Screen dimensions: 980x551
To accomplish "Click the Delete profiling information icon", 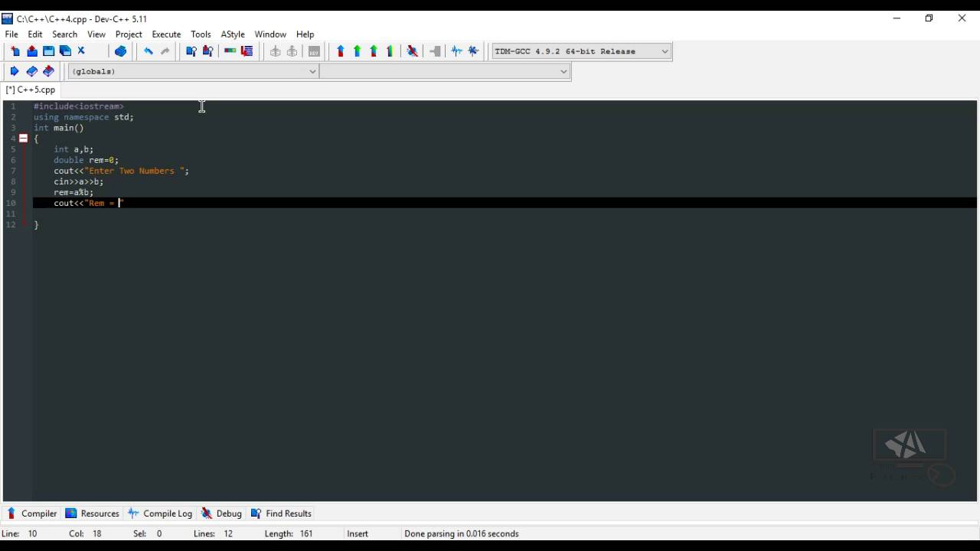I will coord(474,51).
